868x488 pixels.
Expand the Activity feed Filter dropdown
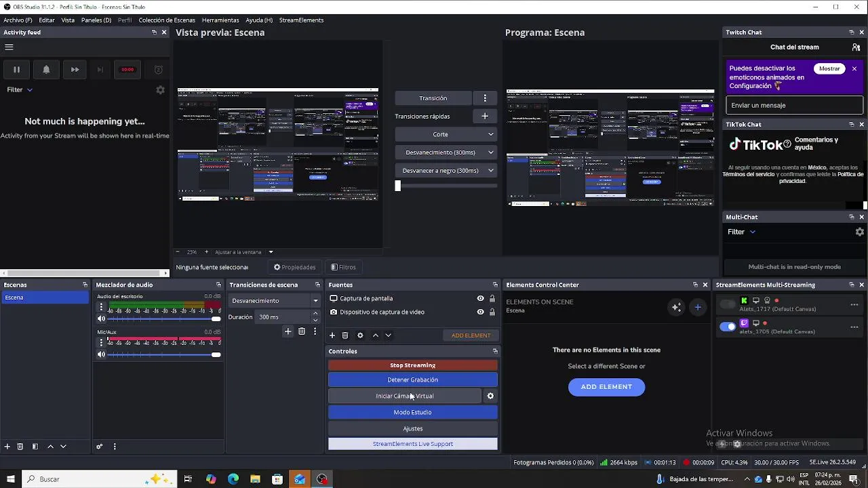point(20,89)
